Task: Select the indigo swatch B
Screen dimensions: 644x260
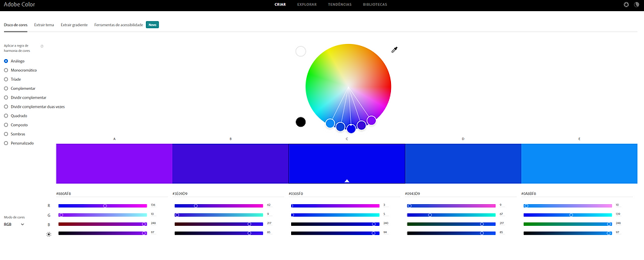Action: (231, 163)
